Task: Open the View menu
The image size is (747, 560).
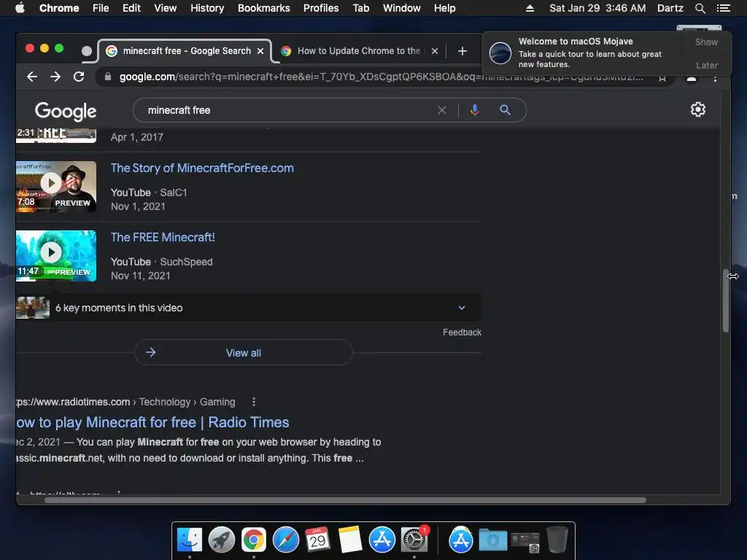Action: click(166, 8)
